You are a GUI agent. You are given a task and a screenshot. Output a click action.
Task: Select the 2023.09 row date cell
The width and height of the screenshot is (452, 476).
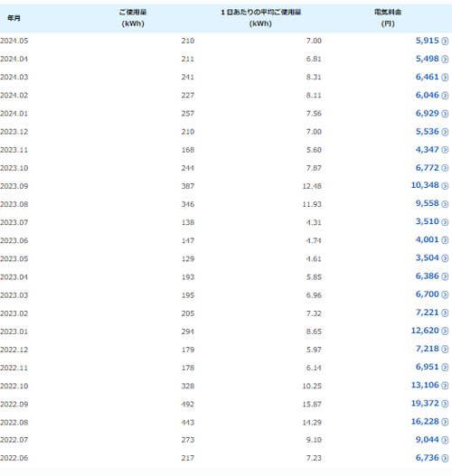click(14, 186)
